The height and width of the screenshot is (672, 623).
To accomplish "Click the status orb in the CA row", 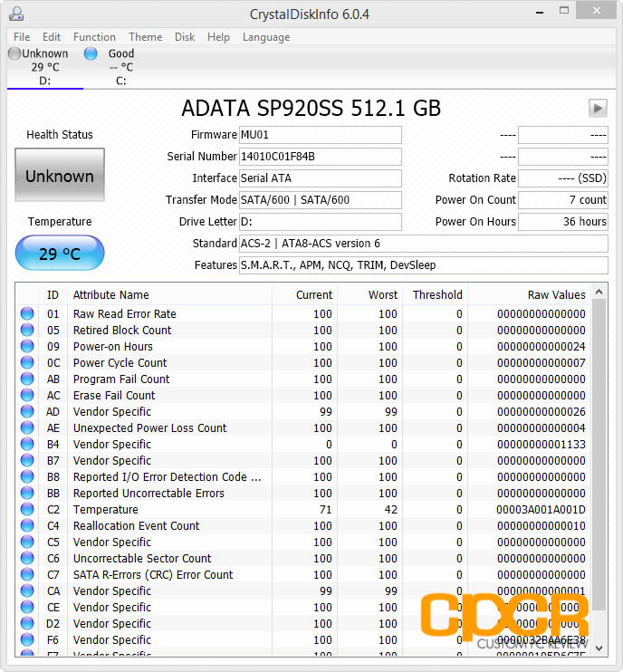I will coord(27,590).
